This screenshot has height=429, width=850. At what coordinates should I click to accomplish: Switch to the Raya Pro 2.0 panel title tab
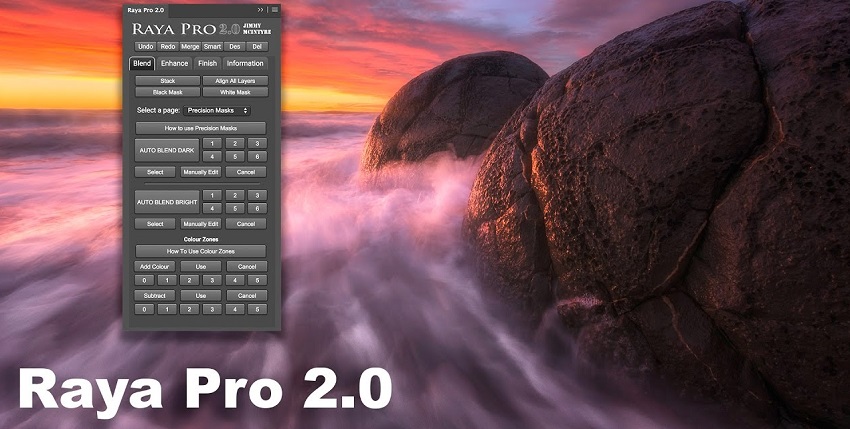click(145, 10)
